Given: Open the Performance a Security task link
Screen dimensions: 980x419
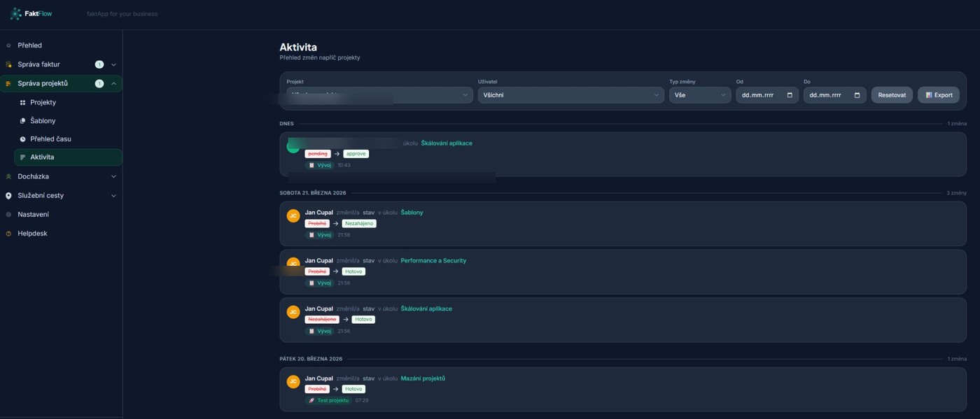Looking at the screenshot, I should [x=433, y=261].
